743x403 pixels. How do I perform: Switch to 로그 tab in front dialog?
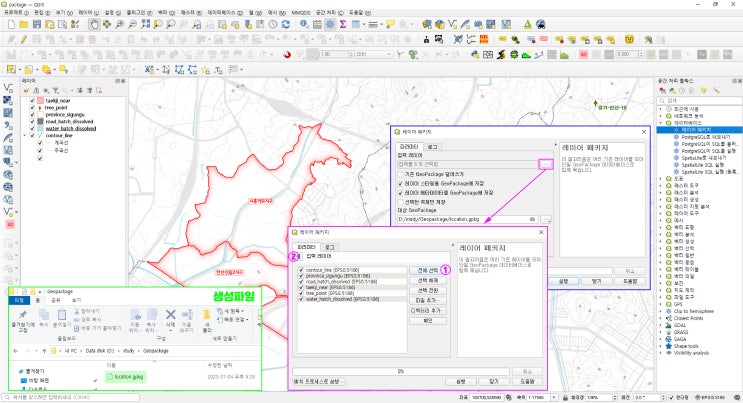[x=329, y=247]
